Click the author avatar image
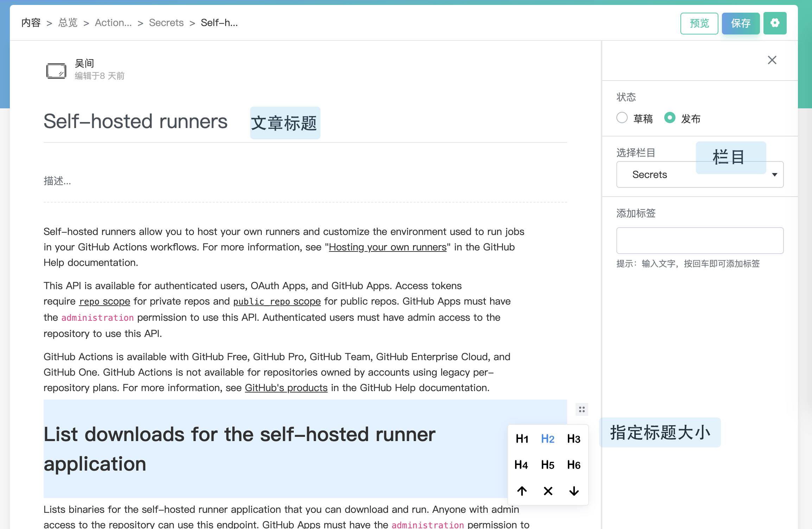Image resolution: width=812 pixels, height=529 pixels. pyautogui.click(x=56, y=71)
